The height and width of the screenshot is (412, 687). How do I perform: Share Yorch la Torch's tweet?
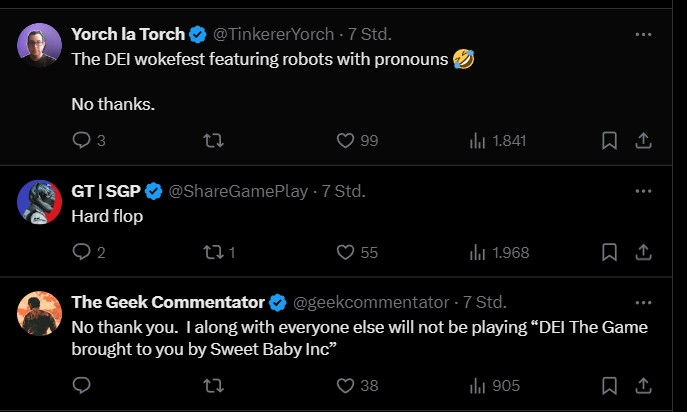click(x=644, y=141)
